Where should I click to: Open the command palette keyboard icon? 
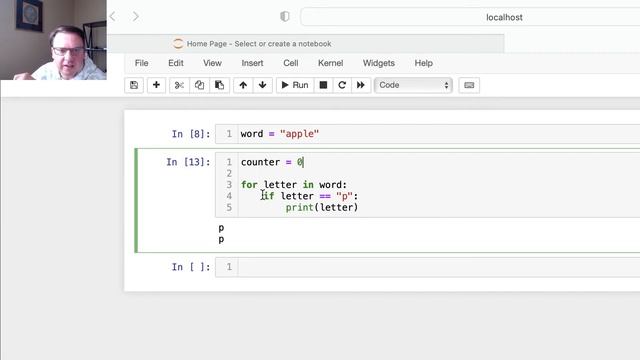click(469, 85)
